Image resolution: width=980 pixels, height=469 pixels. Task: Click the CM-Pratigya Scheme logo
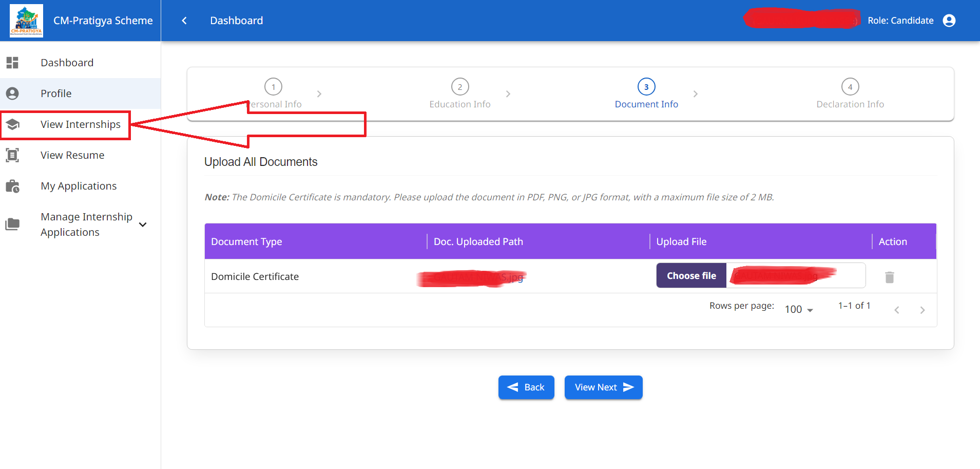(26, 21)
